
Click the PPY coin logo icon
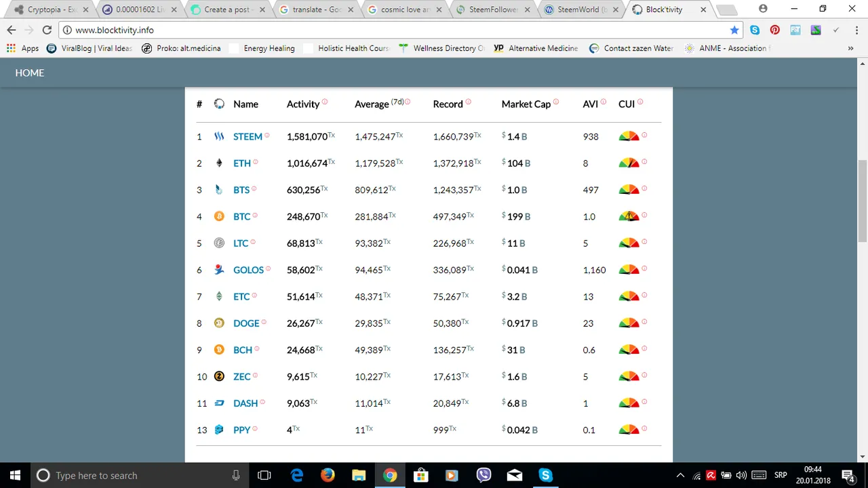pos(219,430)
